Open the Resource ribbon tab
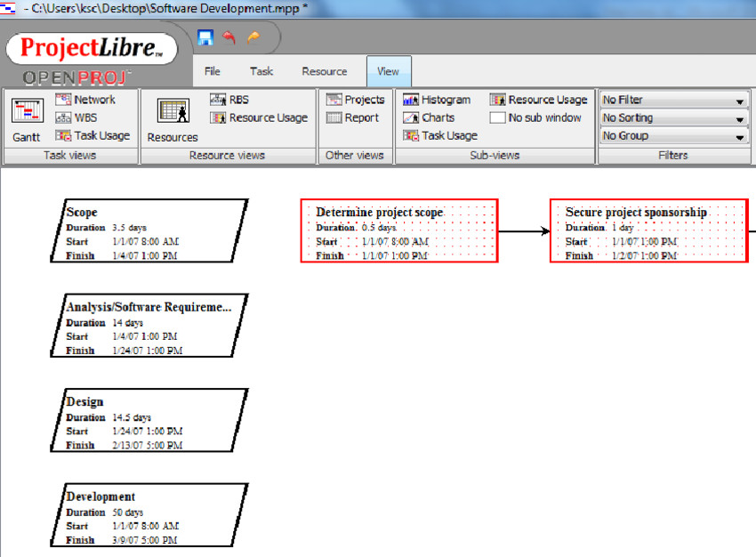The image size is (756, 557). (x=325, y=71)
